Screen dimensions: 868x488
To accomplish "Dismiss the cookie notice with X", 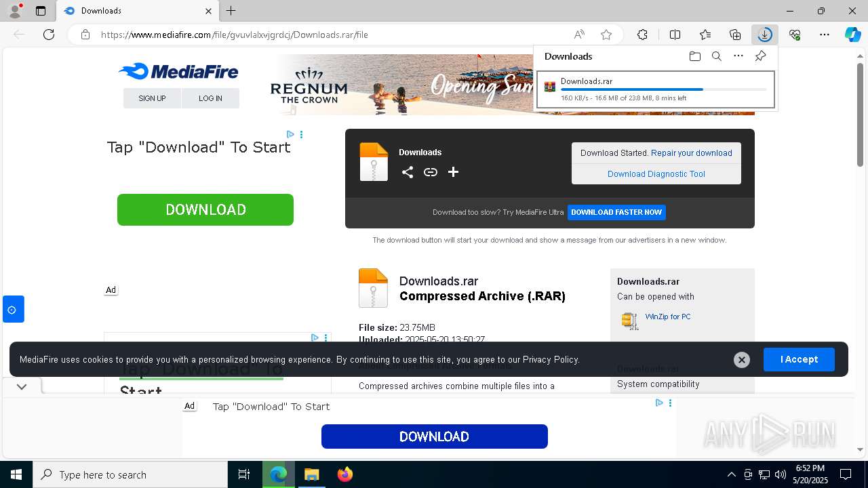I will [742, 360].
